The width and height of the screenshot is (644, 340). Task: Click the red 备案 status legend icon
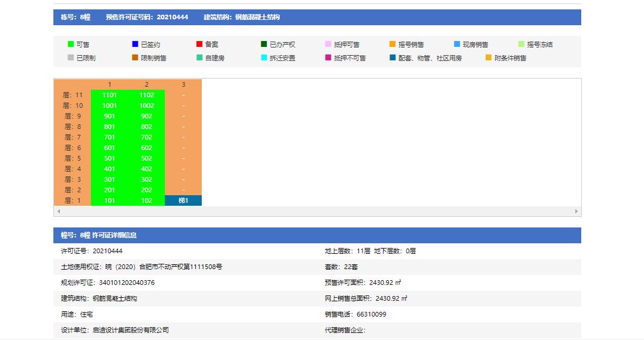pos(198,45)
